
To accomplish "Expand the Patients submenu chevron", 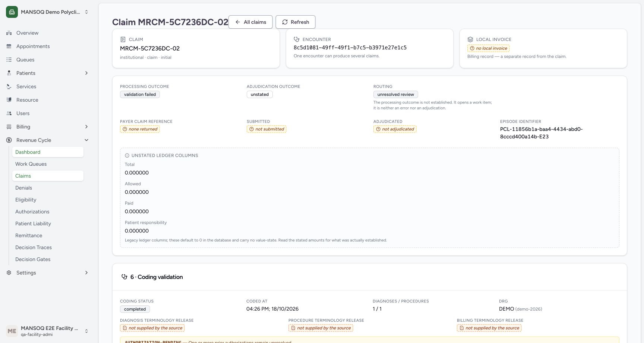I will 86,73.
